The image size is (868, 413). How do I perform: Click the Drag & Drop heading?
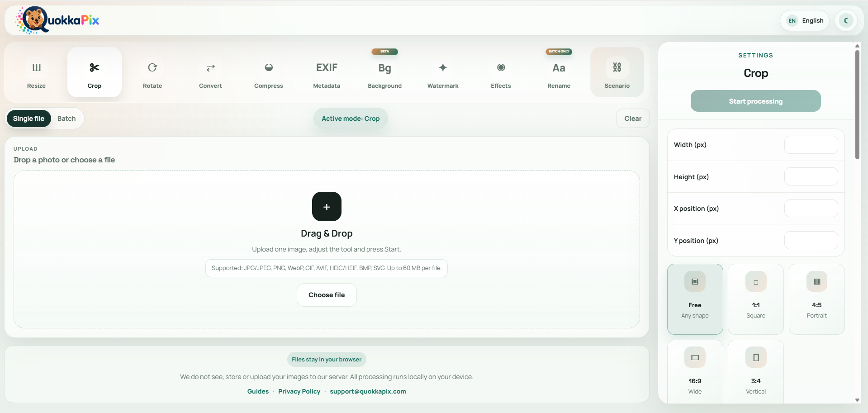coord(327,233)
